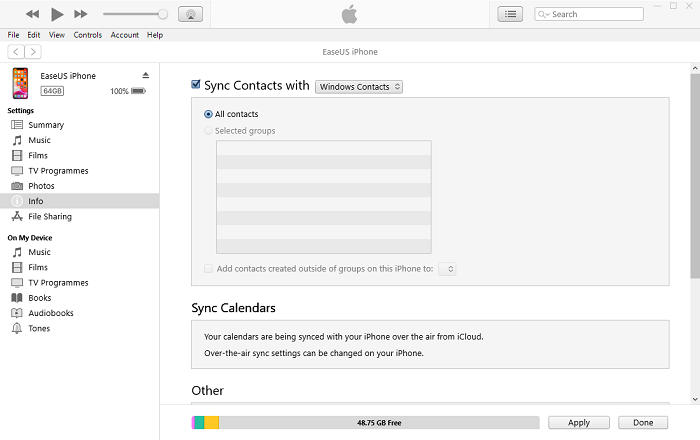Open the Account menu
Viewport: 700px width, 440px height.
tap(125, 35)
